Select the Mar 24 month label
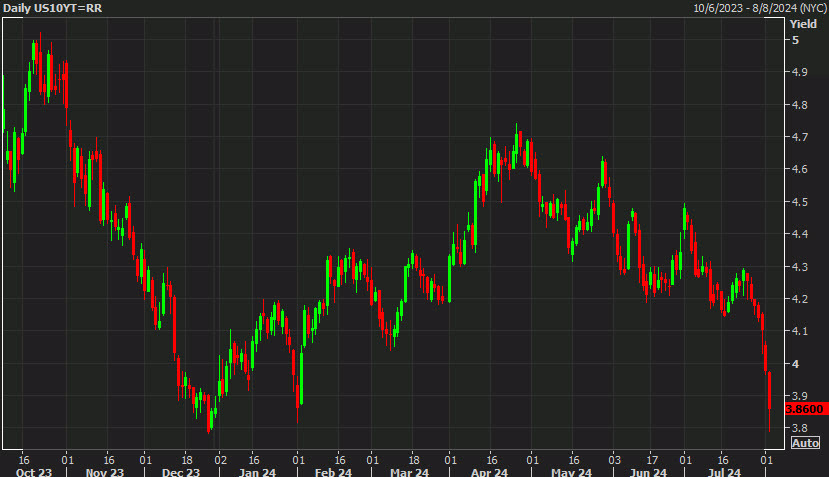Screen dimensions: 829x477 pos(409,472)
